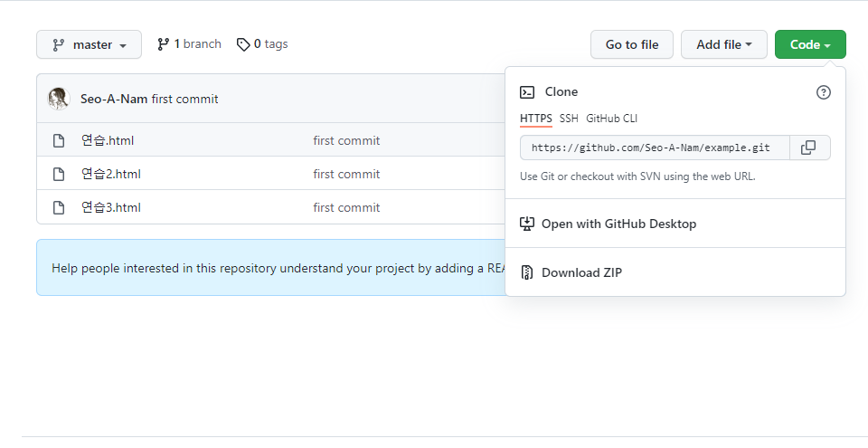Toggle the green Code dropdown button
The height and width of the screenshot is (448, 868).
[x=810, y=44]
